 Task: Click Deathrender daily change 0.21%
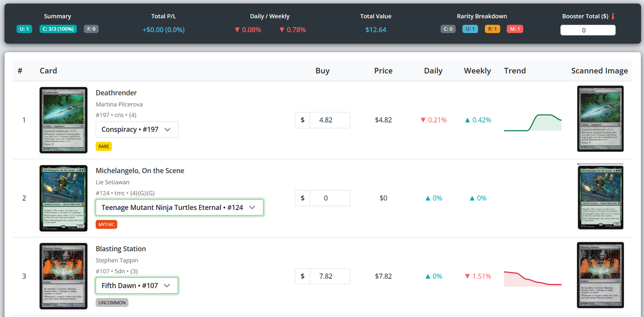click(433, 120)
